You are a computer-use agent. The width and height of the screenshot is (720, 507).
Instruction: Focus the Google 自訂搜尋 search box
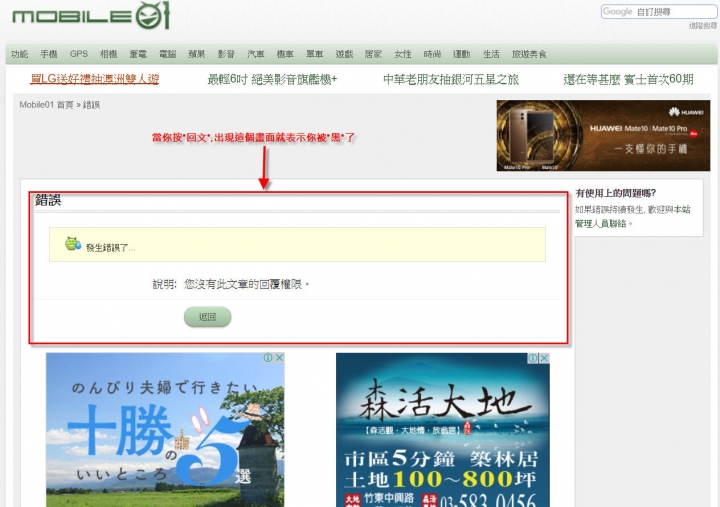(658, 11)
